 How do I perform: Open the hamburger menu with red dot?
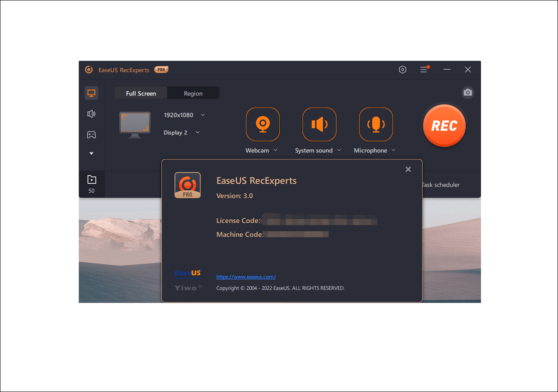coord(424,70)
